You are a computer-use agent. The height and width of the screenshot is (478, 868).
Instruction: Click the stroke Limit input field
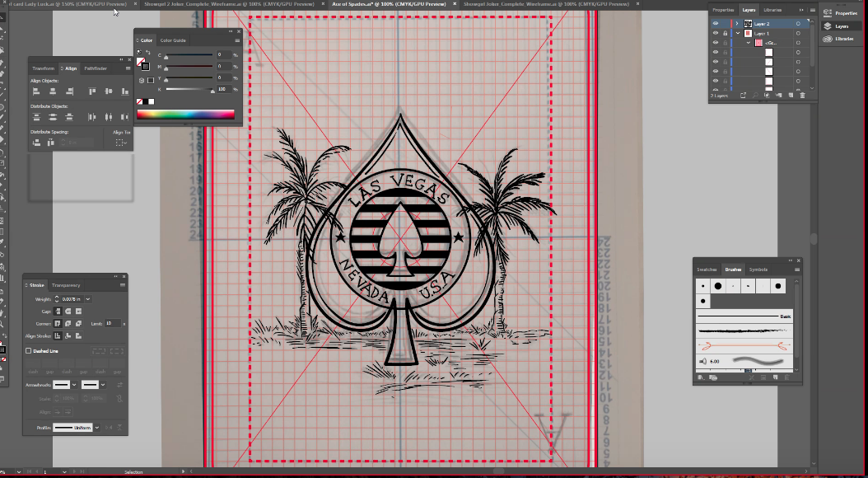[x=112, y=323]
